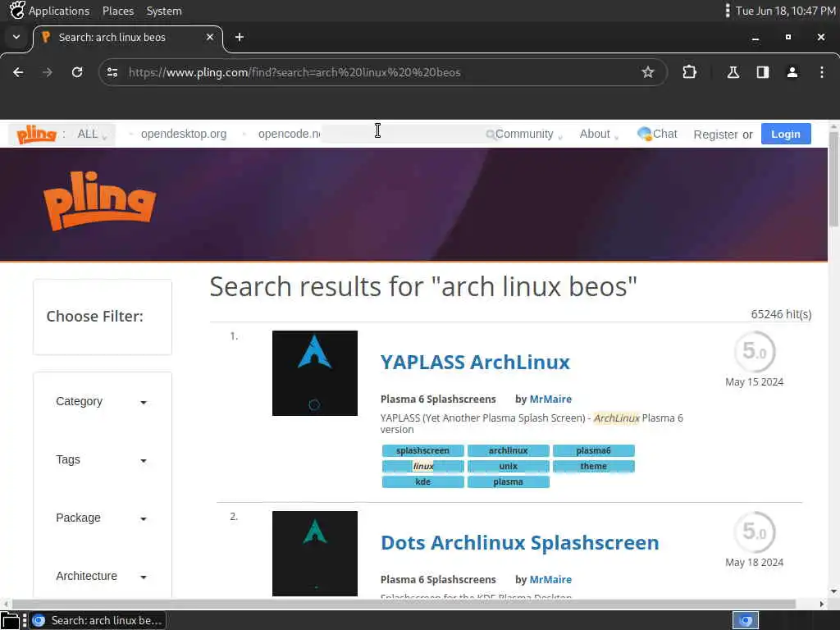Screen dimensions: 840x630
Task: Click the Login button
Action: (785, 134)
